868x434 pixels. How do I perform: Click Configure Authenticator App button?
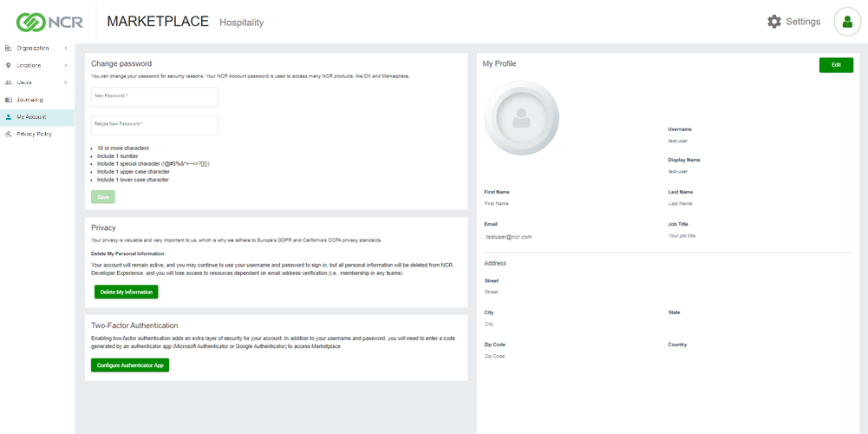[x=130, y=365]
